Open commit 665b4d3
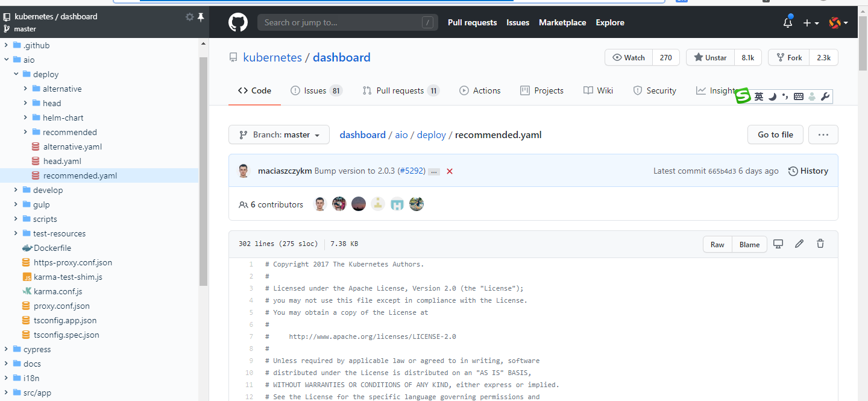Screen dimensions: 868x401 click(722, 171)
